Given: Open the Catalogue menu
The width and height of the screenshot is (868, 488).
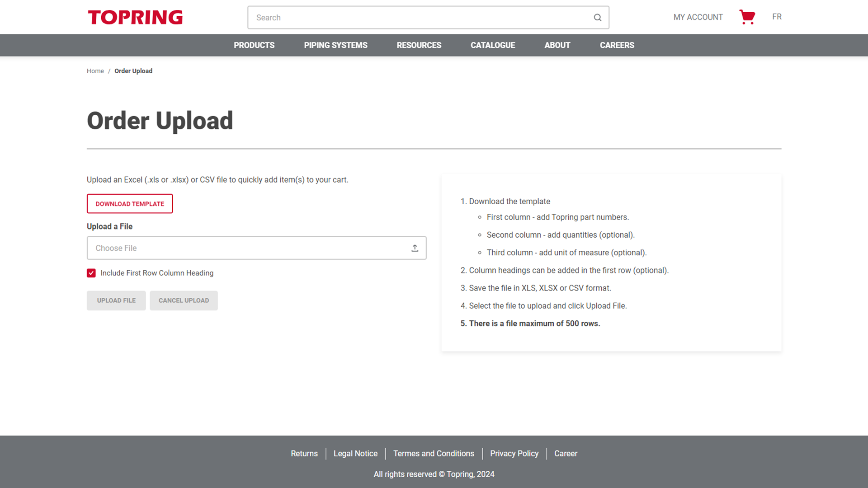Looking at the screenshot, I should coord(493,45).
